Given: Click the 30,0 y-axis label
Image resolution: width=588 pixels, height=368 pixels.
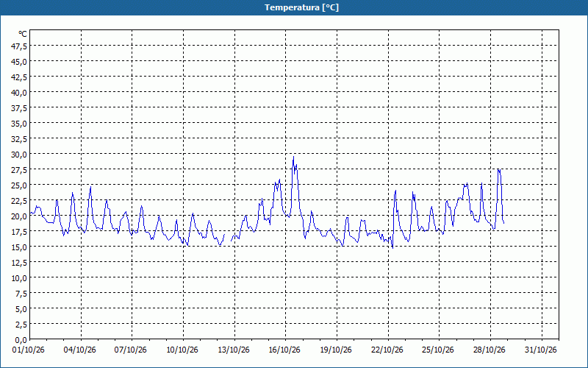Looking at the screenshot, I should pos(20,155).
